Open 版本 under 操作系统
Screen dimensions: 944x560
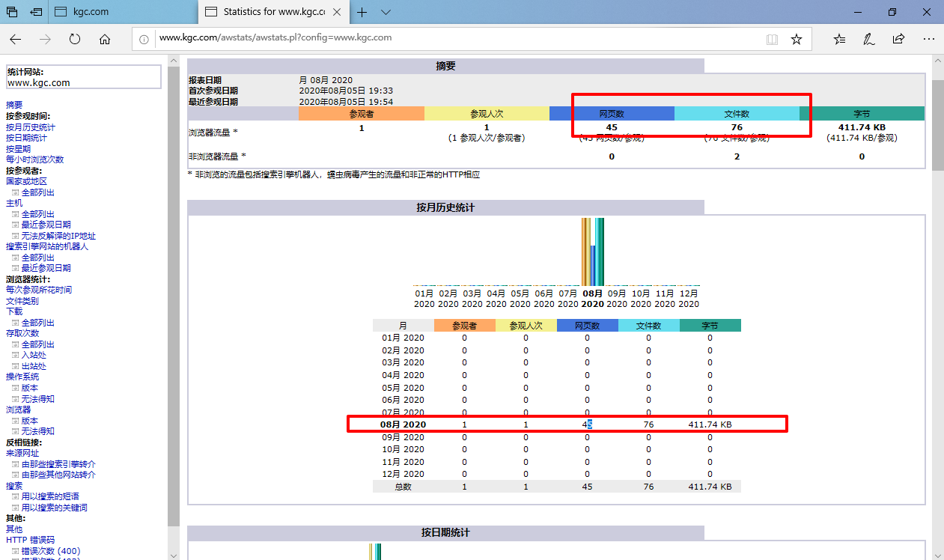(29, 388)
